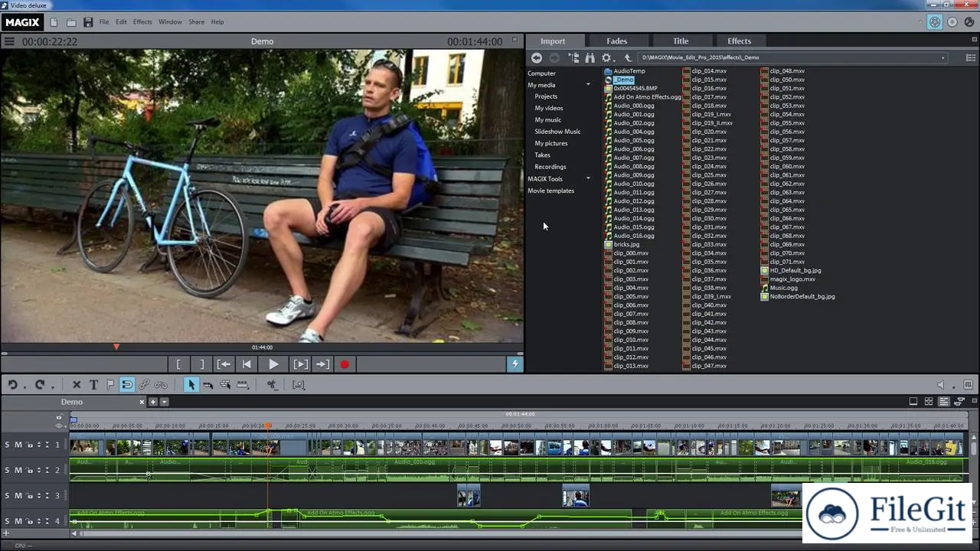Jump to range start button
This screenshot has height=551, width=980.
click(224, 364)
